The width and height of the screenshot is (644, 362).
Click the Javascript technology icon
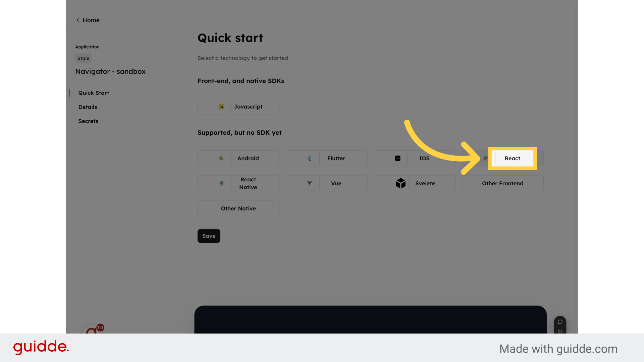[x=221, y=106]
